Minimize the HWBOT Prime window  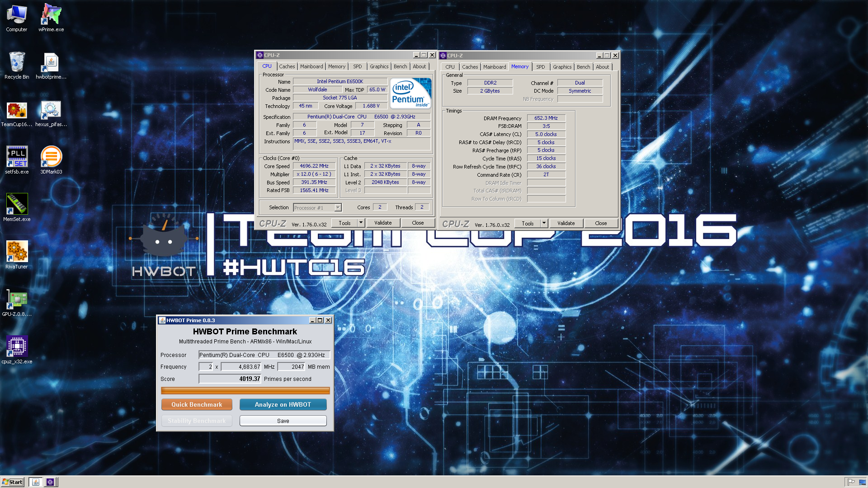click(312, 320)
